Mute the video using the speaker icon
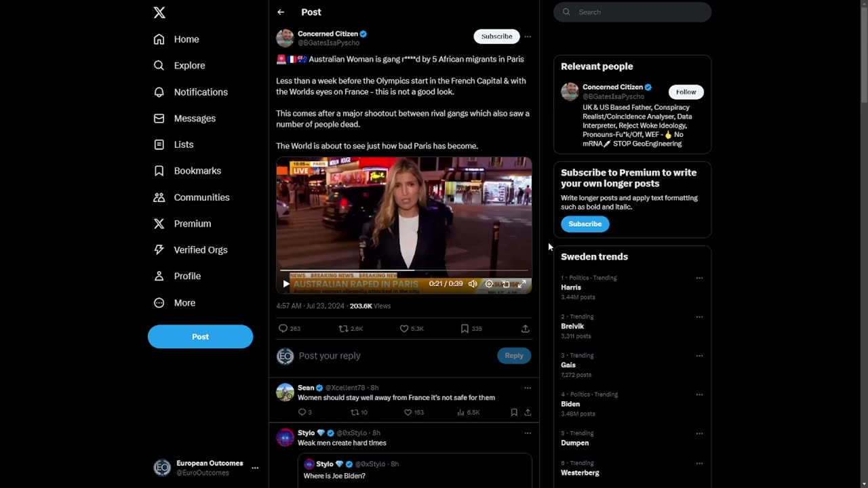 (473, 284)
